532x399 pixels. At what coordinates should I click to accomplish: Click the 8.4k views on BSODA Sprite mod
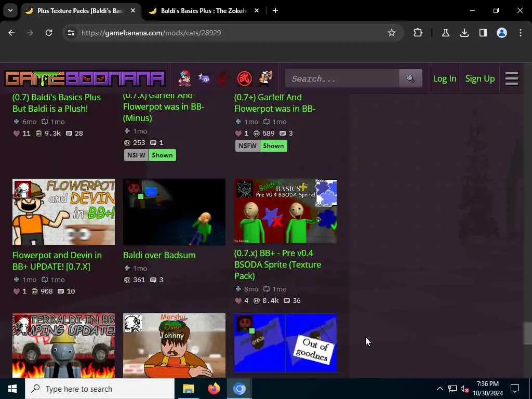[x=267, y=301]
